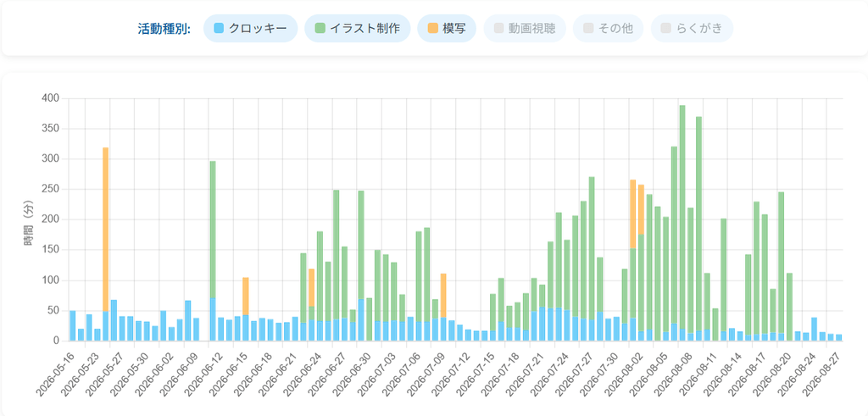Click the first blue bar at 2026-05-16
This screenshot has width=868, height=416.
(73, 326)
